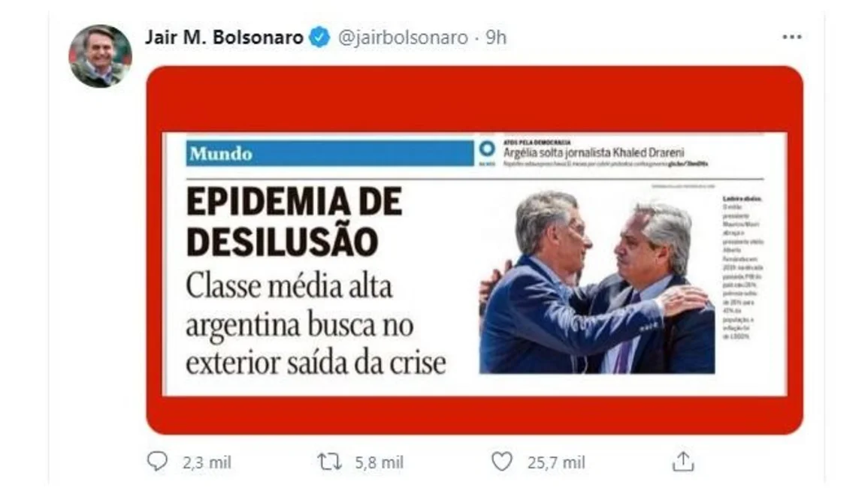Click the 2,3 mil replies count

pos(207,462)
